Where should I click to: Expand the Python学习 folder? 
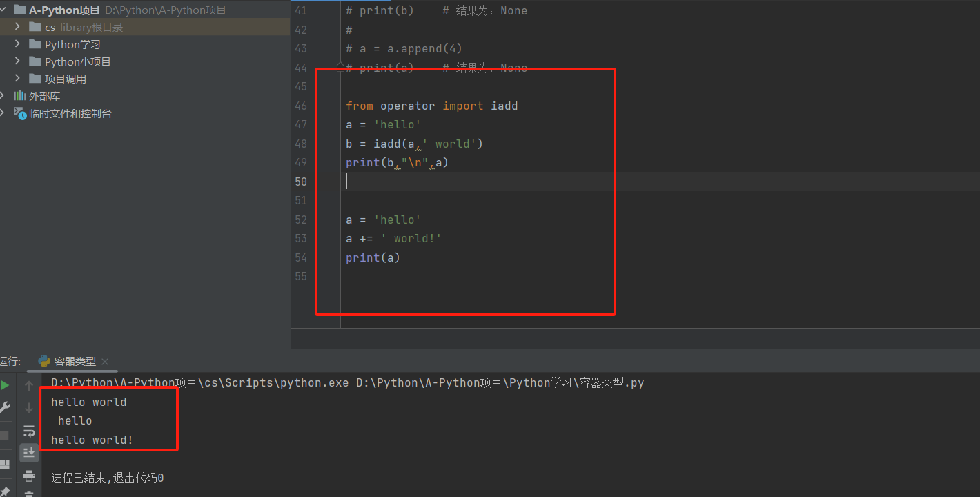(17, 43)
